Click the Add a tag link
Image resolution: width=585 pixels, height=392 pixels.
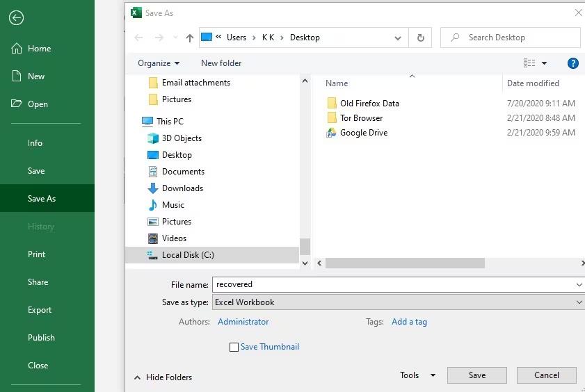[x=409, y=322]
